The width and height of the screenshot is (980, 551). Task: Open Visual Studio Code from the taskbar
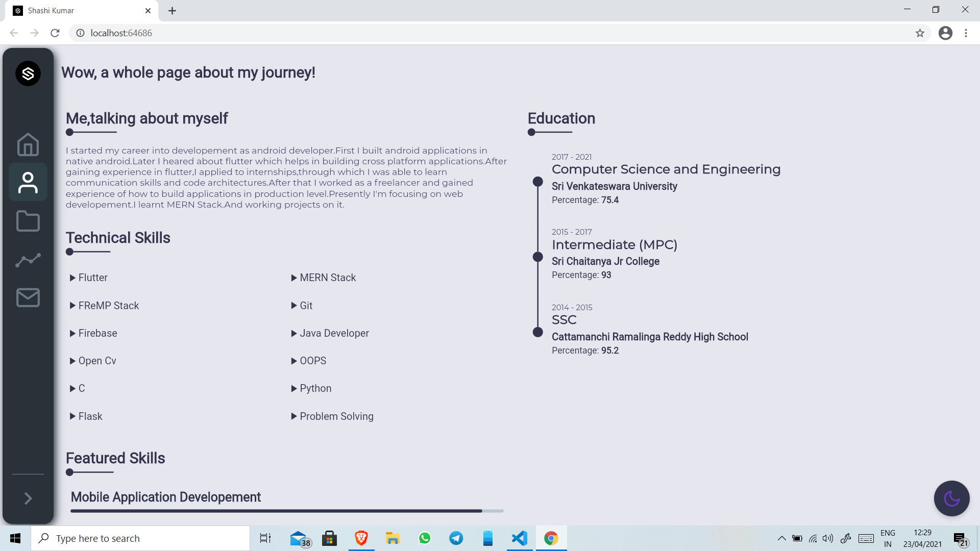click(x=519, y=538)
